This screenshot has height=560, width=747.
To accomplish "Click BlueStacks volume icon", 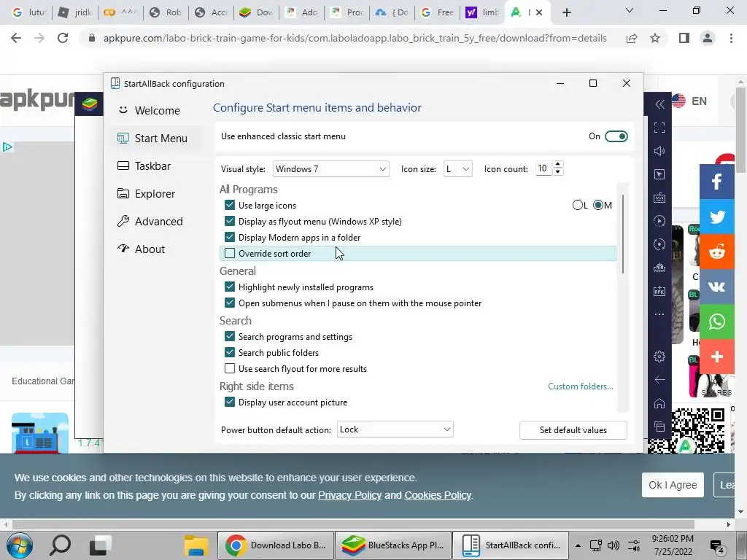I will tap(659, 151).
